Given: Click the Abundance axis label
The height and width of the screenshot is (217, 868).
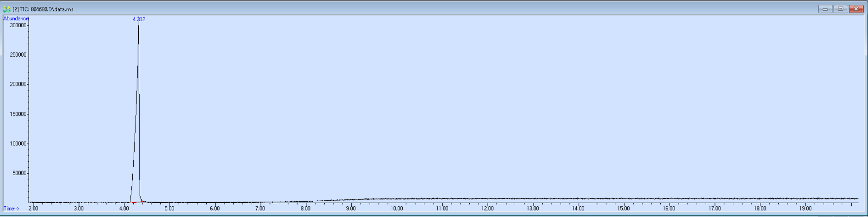Looking at the screenshot, I should (x=16, y=19).
